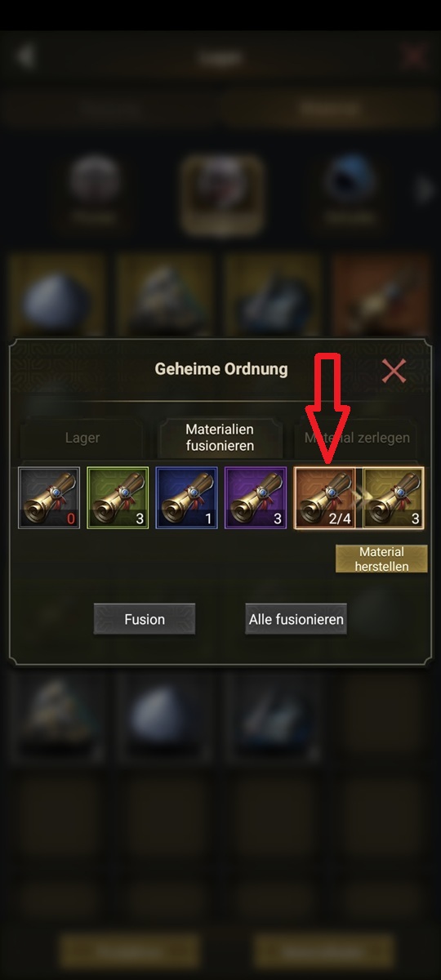Select the gold scroll showing 3
441x980 pixels.
coord(394,498)
